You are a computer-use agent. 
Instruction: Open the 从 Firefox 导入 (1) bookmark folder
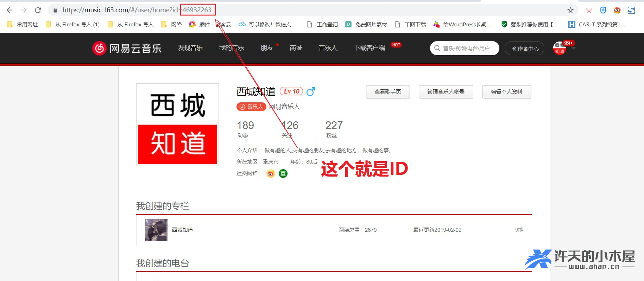tap(73, 24)
